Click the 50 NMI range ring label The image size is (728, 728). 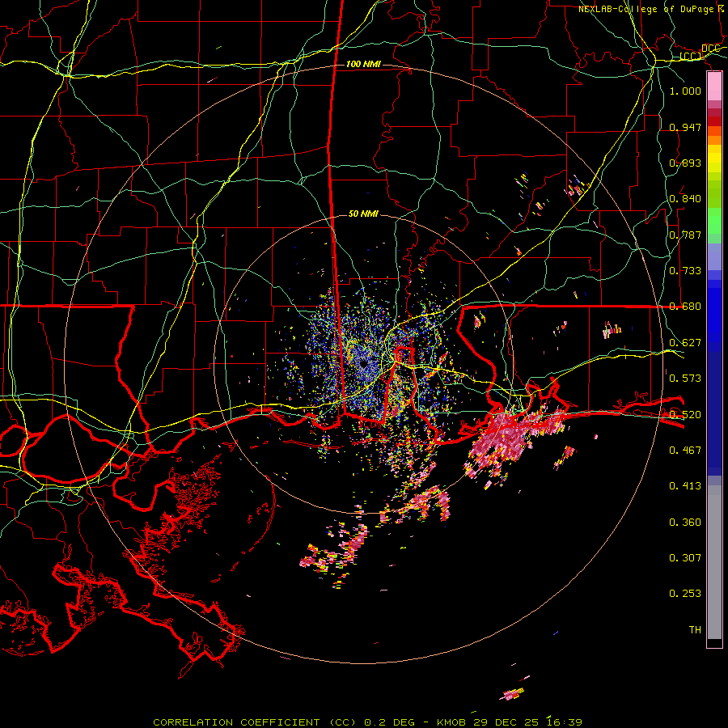pos(363,214)
